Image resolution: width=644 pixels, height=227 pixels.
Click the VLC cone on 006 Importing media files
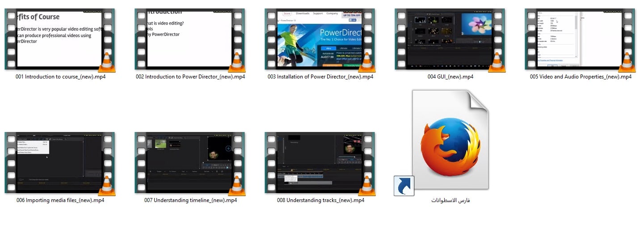(x=106, y=186)
